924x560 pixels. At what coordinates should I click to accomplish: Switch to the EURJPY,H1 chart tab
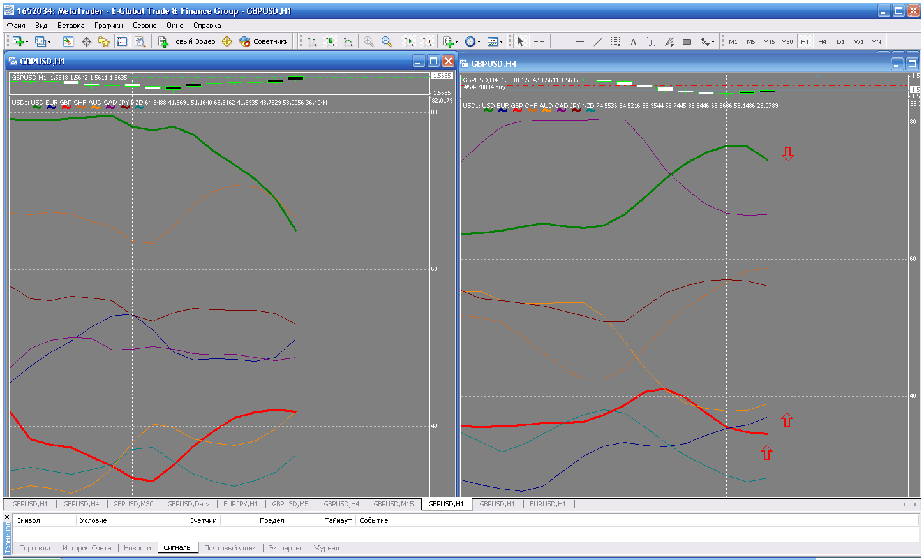240,504
